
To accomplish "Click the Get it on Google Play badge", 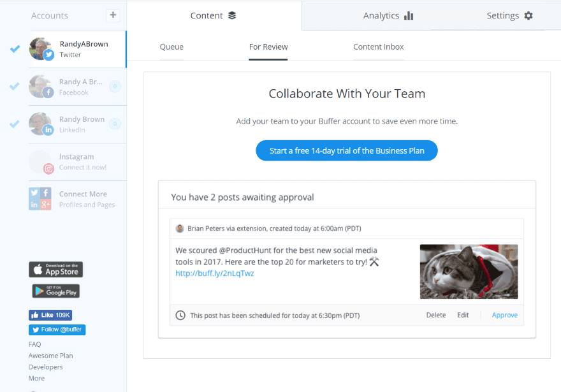I will (x=55, y=291).
